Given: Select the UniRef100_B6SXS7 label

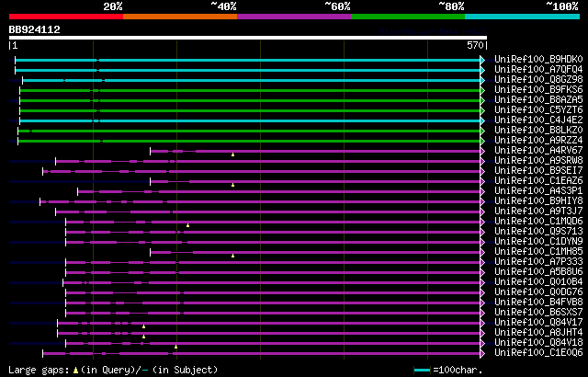Looking at the screenshot, I should coord(538,313).
